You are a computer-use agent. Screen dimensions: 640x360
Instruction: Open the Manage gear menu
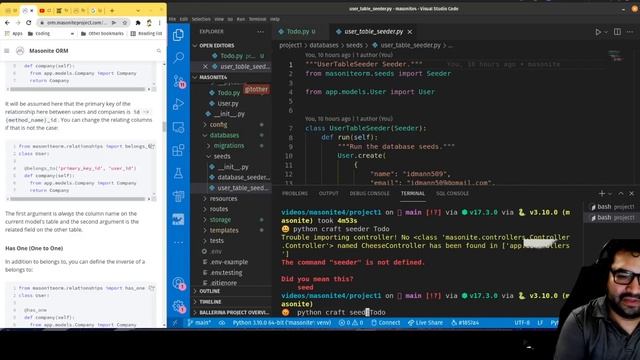coord(179,306)
